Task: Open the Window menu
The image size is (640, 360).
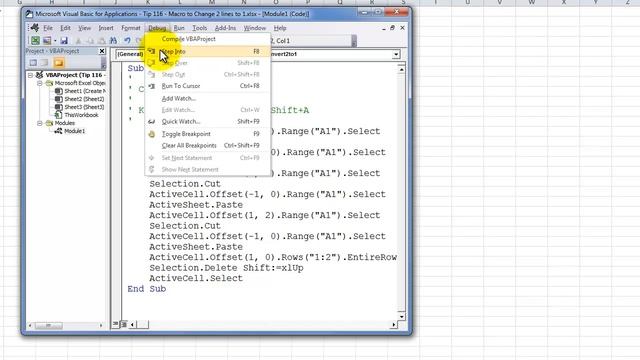Action: [x=255, y=28]
